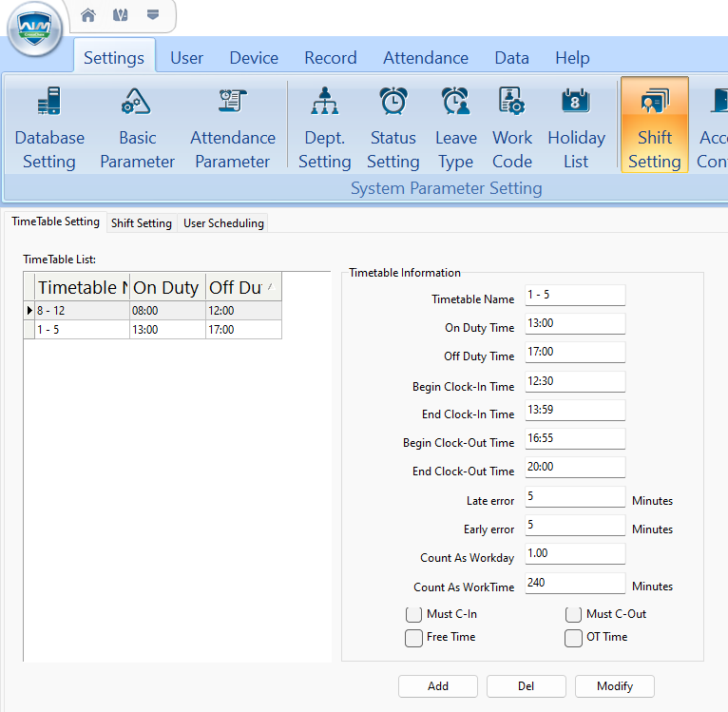Image resolution: width=728 pixels, height=712 pixels.
Task: Switch to the User Scheduling sub-tab
Action: pyautogui.click(x=223, y=223)
